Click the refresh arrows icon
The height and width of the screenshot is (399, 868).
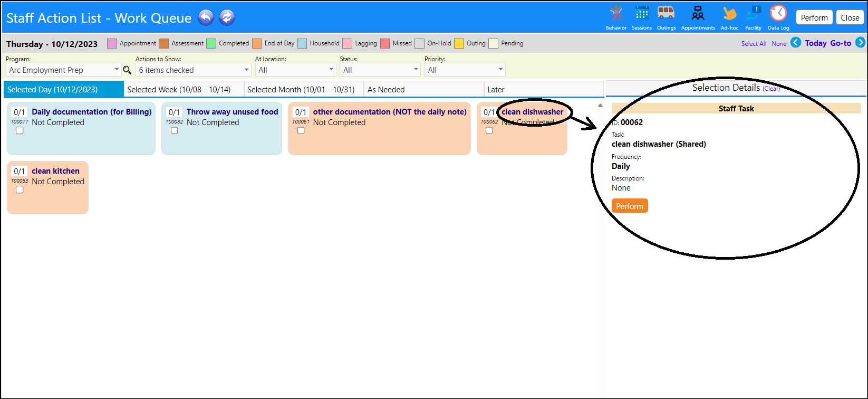pos(227,17)
